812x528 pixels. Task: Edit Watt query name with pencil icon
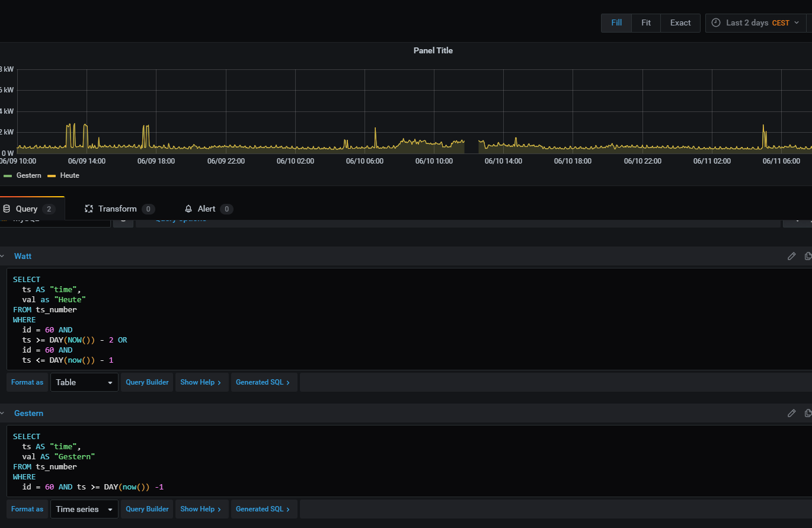coord(791,256)
